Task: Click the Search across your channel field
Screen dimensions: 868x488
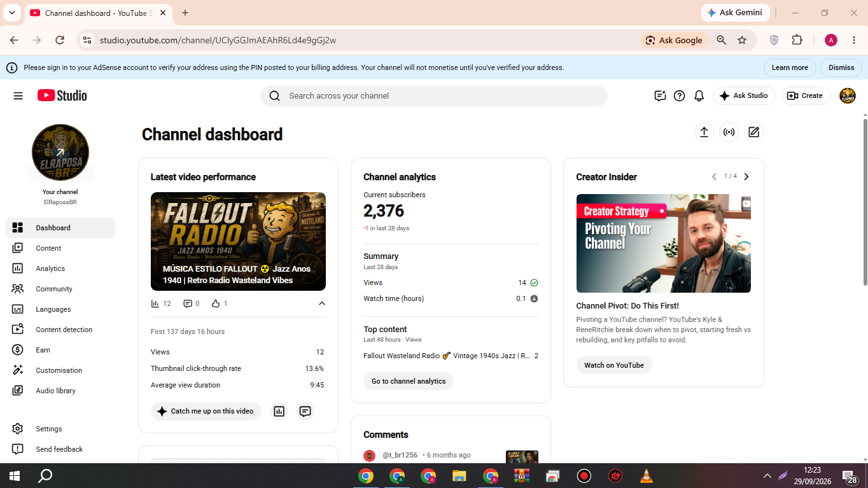Action: coord(434,96)
